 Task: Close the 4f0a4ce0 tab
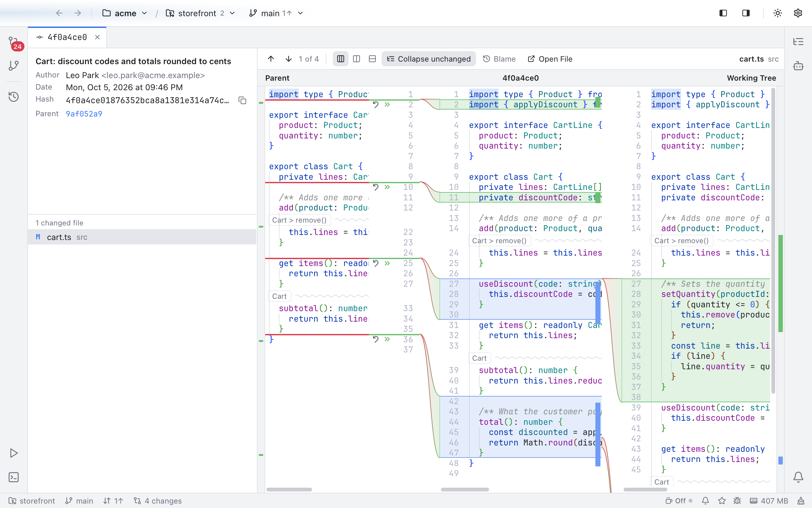(97, 37)
